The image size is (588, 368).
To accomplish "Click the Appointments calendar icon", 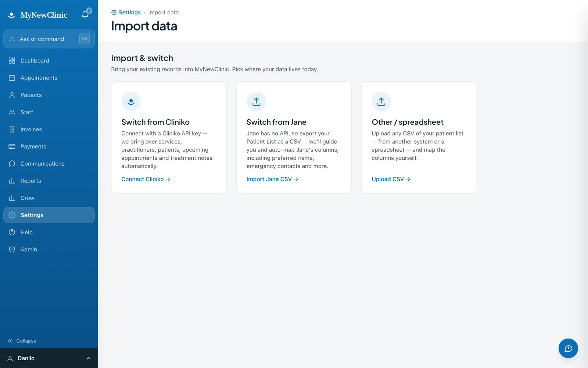I will coord(12,78).
